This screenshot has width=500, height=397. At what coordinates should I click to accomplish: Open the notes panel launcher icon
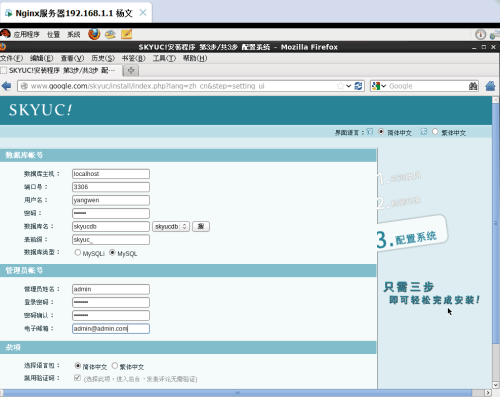point(126,34)
